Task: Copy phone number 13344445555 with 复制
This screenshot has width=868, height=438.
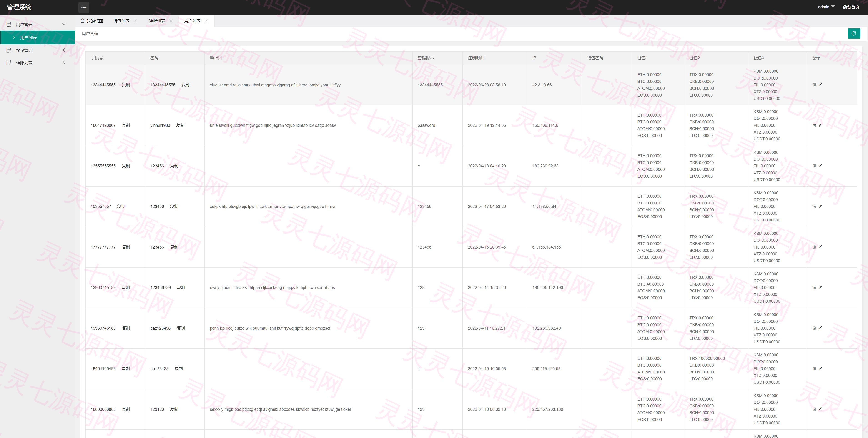Action: pos(126,85)
